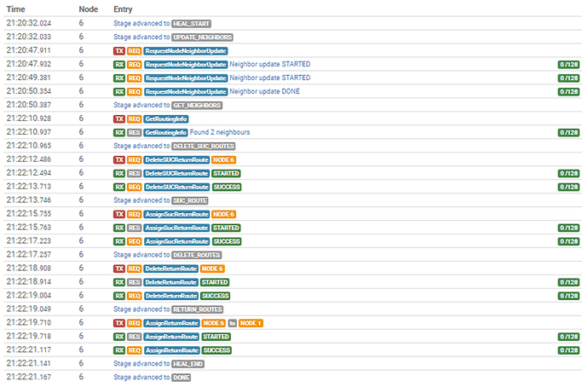Click the NODE 1 badge in AssignReturnRoute row
This screenshot has width=588, height=387.
click(x=251, y=323)
